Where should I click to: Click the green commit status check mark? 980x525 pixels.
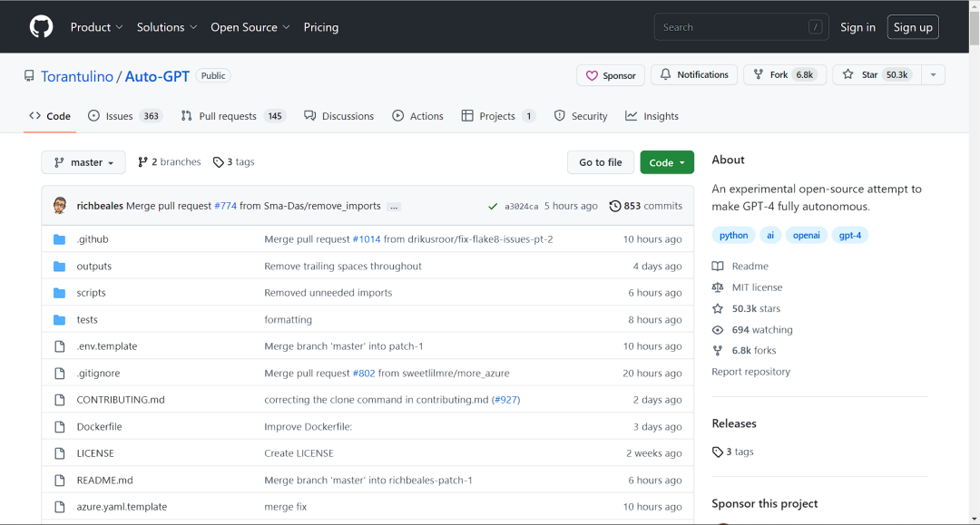[x=493, y=206]
